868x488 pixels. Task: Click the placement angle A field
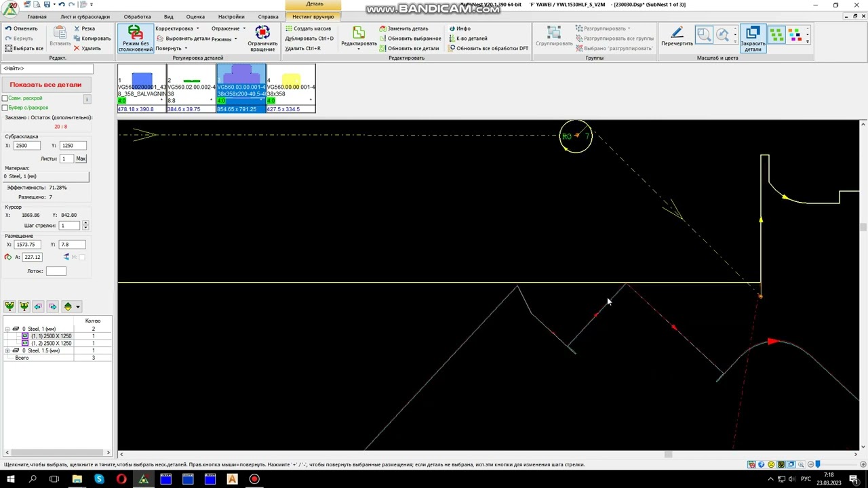click(x=33, y=258)
